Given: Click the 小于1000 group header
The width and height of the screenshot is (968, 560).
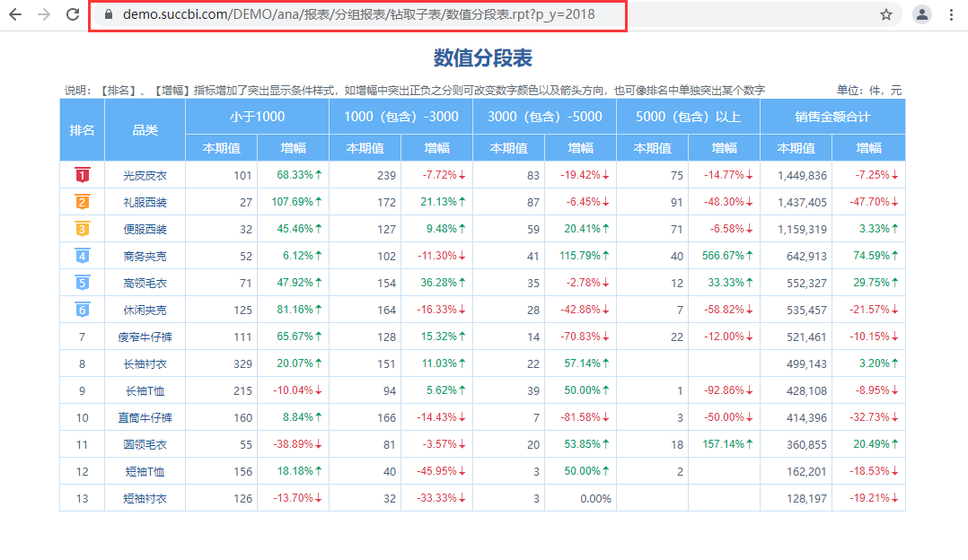Looking at the screenshot, I should click(x=258, y=117).
